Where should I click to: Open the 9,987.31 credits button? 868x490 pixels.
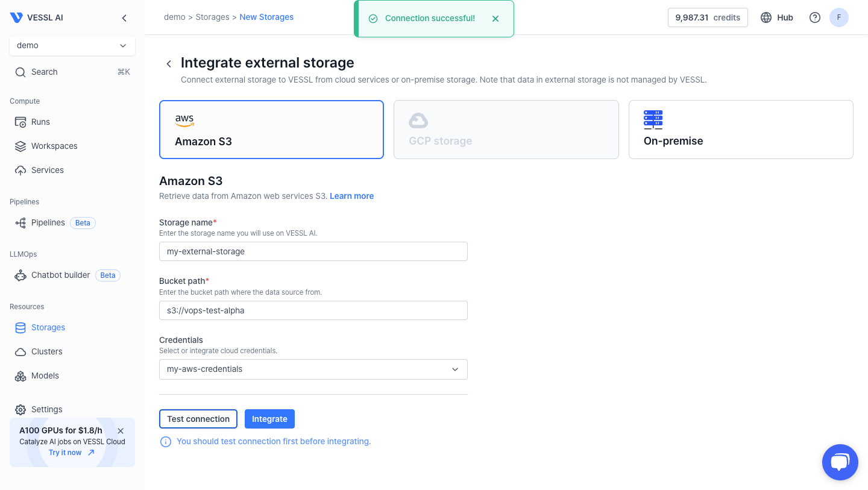(x=708, y=17)
